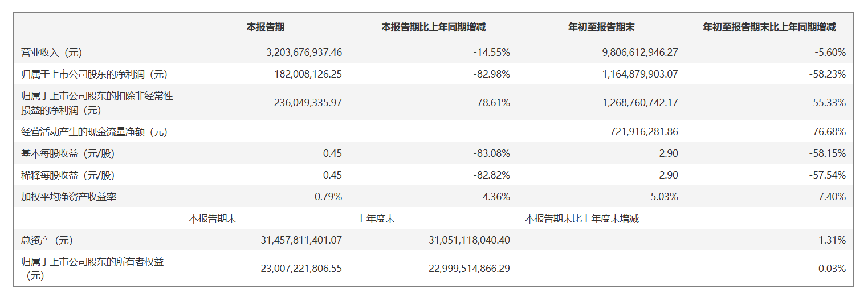The image size is (868, 300).
Task: Click the 加权平均净资产收益率 row label
Action: [x=68, y=197]
